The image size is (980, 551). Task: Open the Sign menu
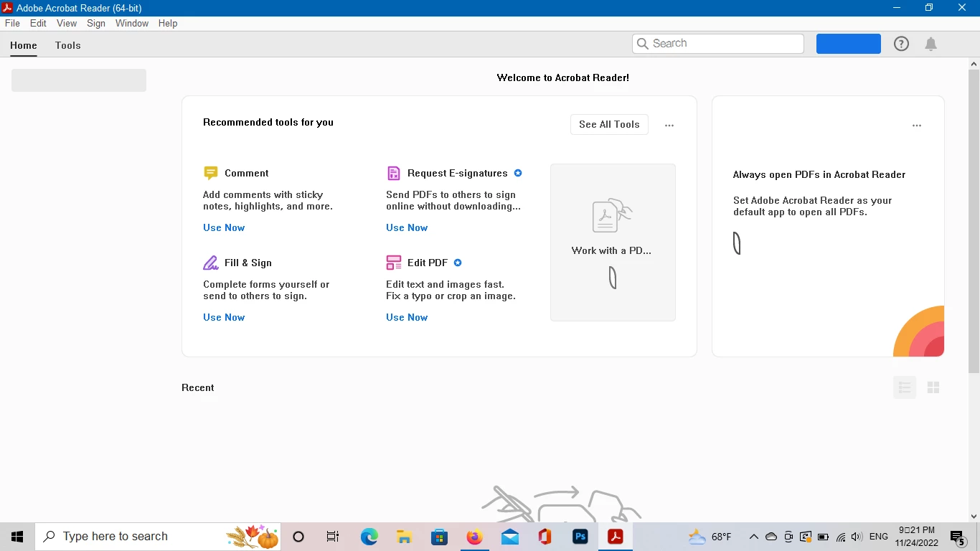(96, 23)
